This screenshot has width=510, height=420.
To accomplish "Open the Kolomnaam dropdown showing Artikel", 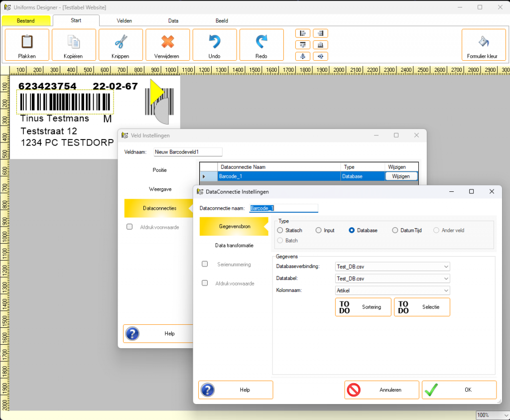I will (x=392, y=290).
